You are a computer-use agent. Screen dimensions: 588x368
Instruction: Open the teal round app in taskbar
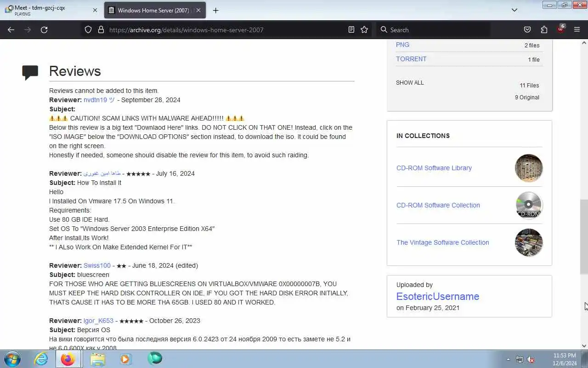(x=155, y=358)
